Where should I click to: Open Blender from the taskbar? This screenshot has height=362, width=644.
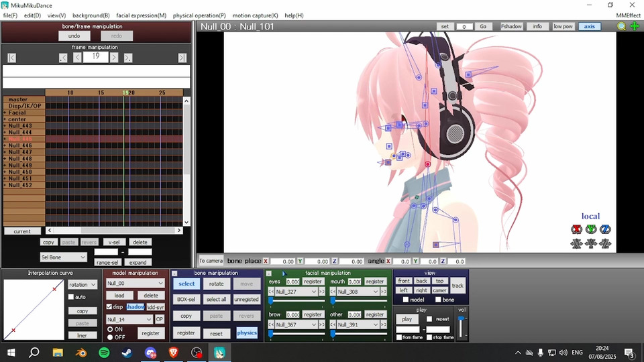(81, 353)
